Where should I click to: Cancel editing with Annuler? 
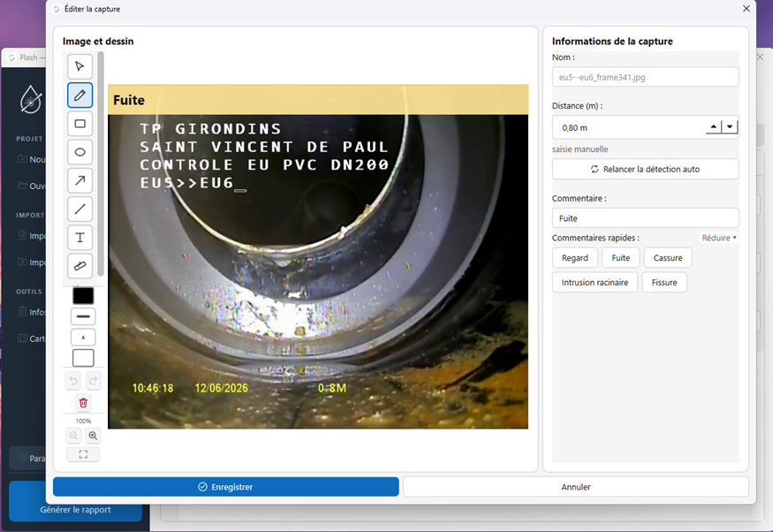point(576,487)
